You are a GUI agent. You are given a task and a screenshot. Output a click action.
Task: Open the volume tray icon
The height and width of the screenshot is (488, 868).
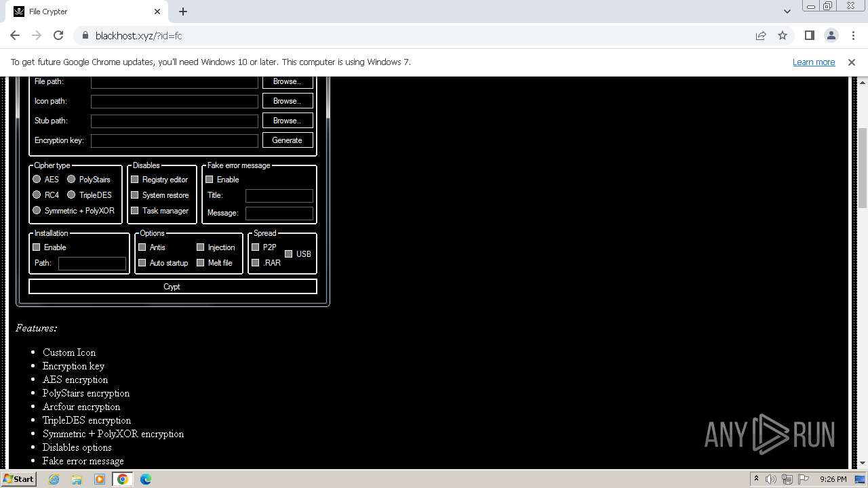[x=771, y=479]
